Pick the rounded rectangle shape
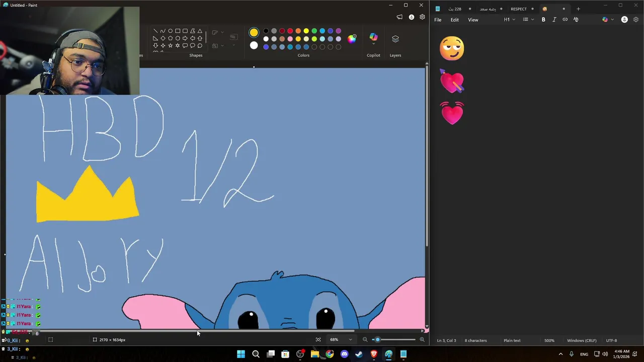Screen dimensions: 644x362 pos(185,31)
